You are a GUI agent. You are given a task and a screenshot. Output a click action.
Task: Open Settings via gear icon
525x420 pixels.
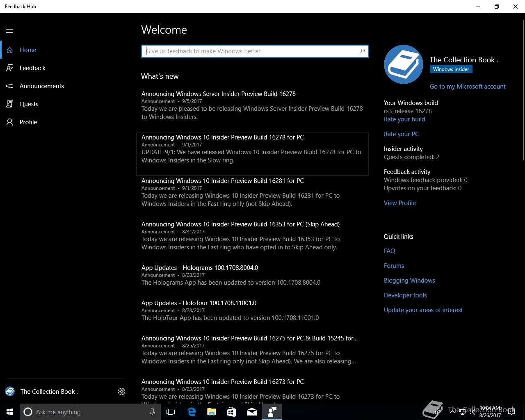(x=121, y=392)
